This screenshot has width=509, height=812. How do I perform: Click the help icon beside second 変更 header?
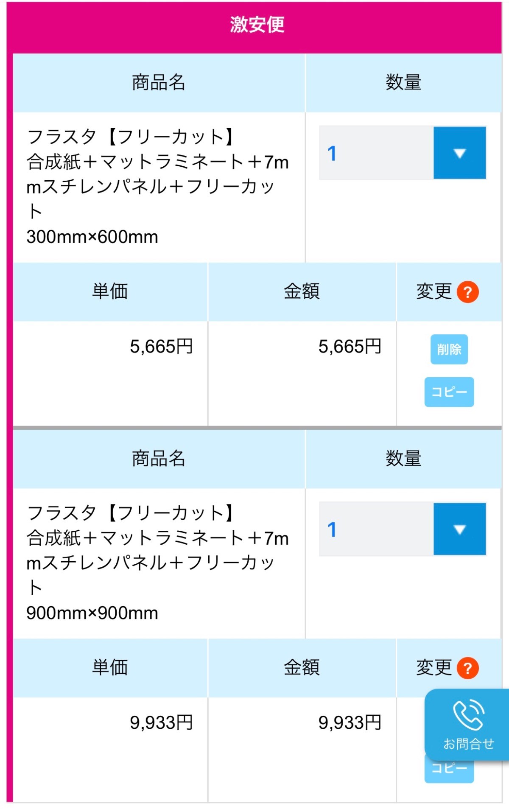click(467, 668)
